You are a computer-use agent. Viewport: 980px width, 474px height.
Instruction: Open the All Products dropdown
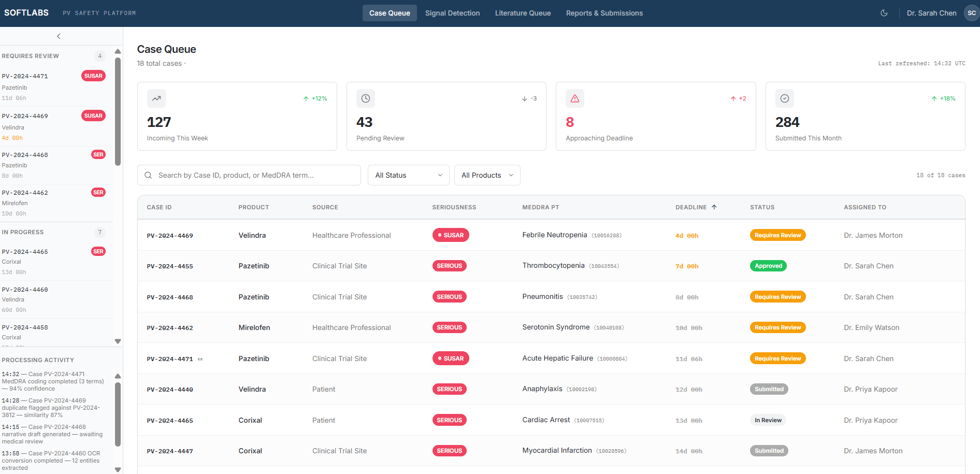[x=487, y=175]
